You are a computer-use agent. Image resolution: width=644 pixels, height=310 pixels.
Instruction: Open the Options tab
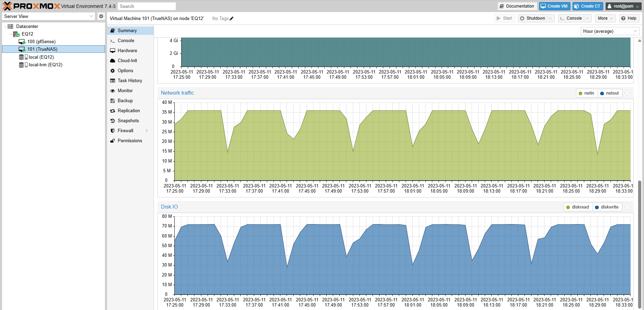(130, 71)
